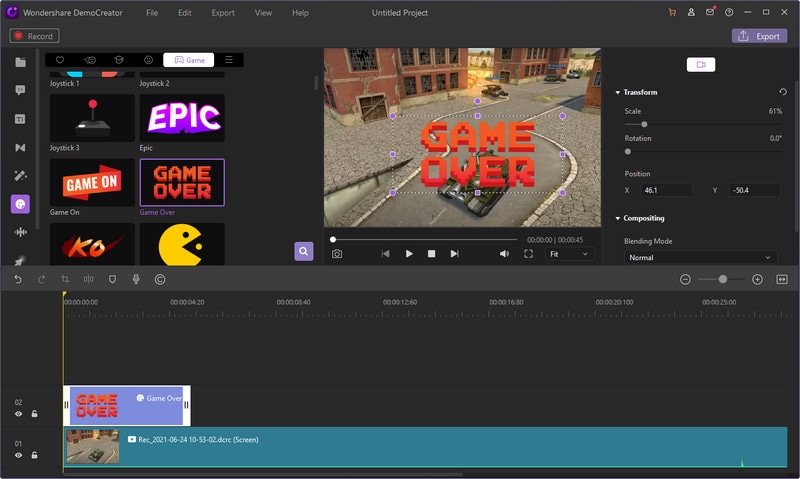Select the Joystick 3 sticker thumbnail
The width and height of the screenshot is (800, 479).
pos(92,118)
